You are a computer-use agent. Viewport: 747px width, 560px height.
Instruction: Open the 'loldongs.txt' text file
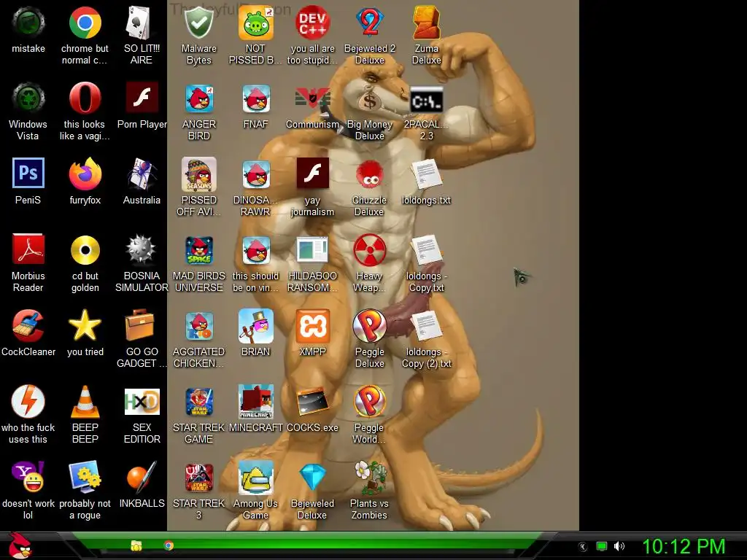click(x=426, y=174)
